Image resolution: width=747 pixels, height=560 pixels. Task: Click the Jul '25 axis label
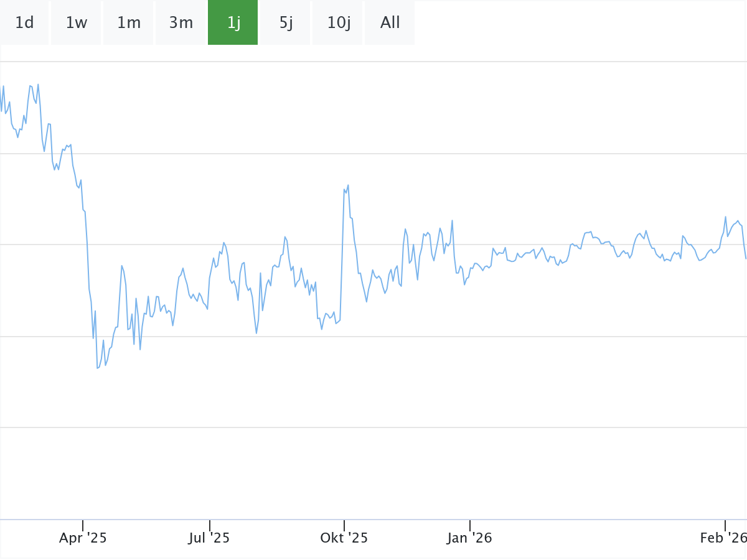[x=209, y=538]
